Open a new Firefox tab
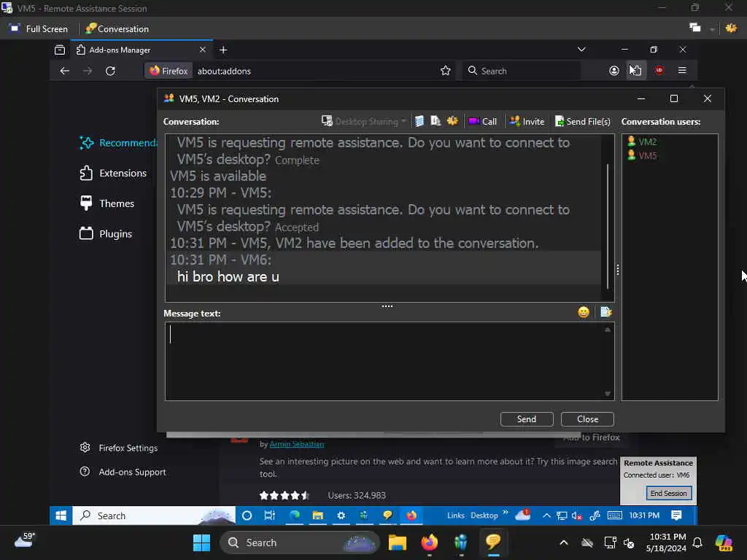This screenshot has width=747, height=560. 223,50
